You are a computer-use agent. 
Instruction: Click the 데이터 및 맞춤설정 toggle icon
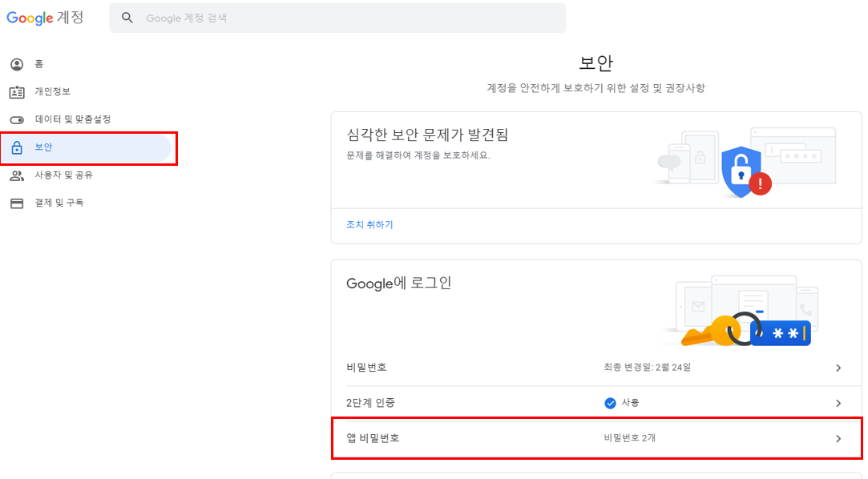pyautogui.click(x=17, y=119)
